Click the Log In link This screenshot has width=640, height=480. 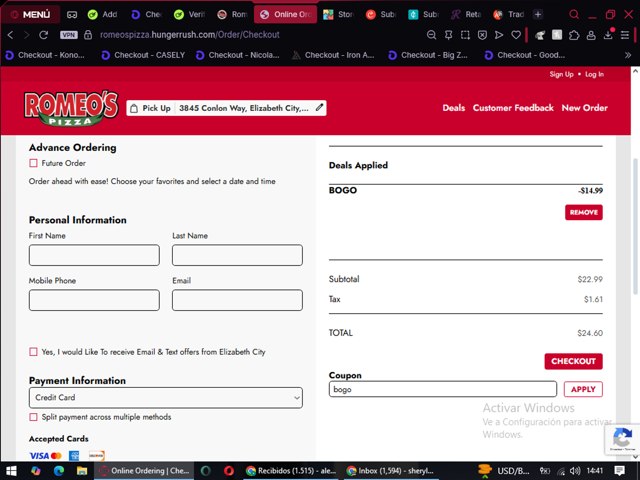tap(594, 74)
